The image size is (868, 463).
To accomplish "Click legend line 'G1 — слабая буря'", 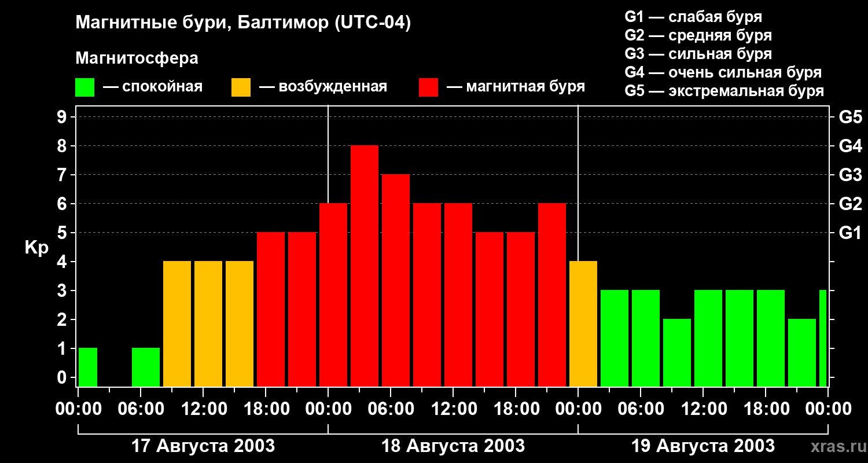I will (693, 17).
